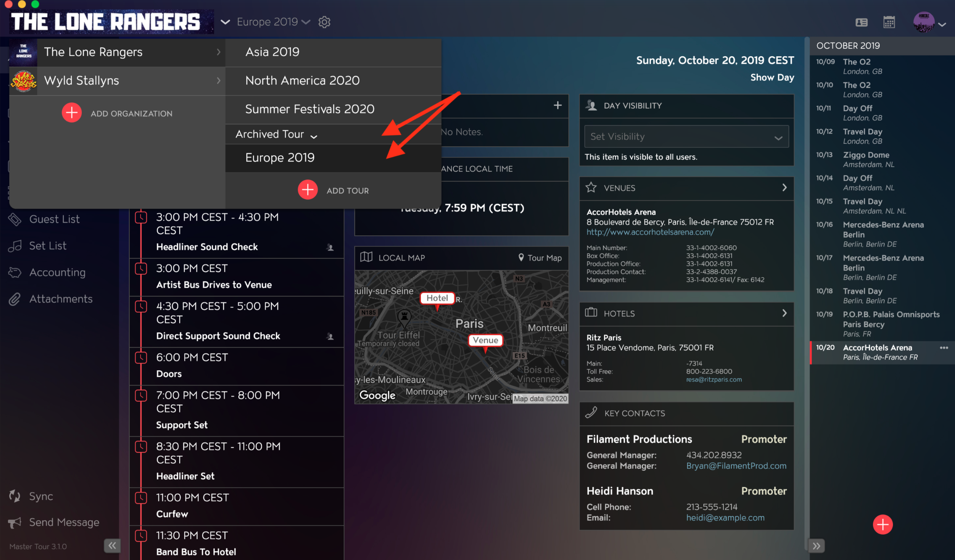Click the Wyld Stallyns organization logo
Image resolution: width=955 pixels, height=560 pixels.
(23, 81)
